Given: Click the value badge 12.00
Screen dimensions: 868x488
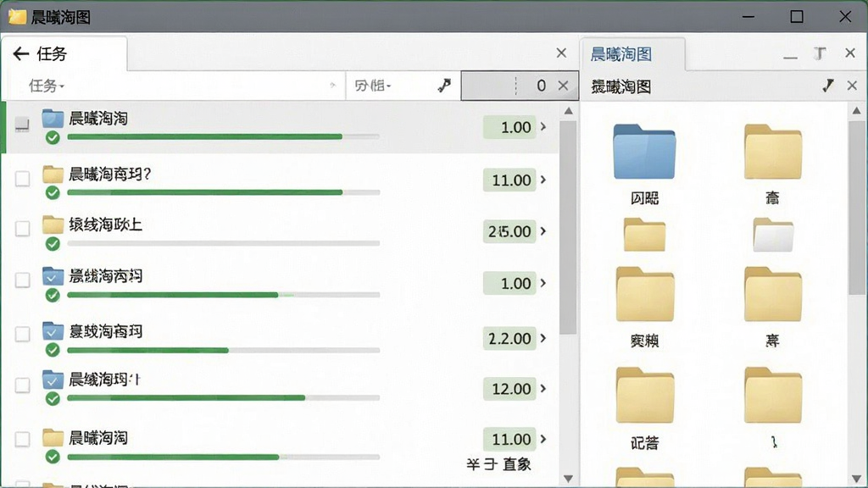Looking at the screenshot, I should (x=509, y=389).
